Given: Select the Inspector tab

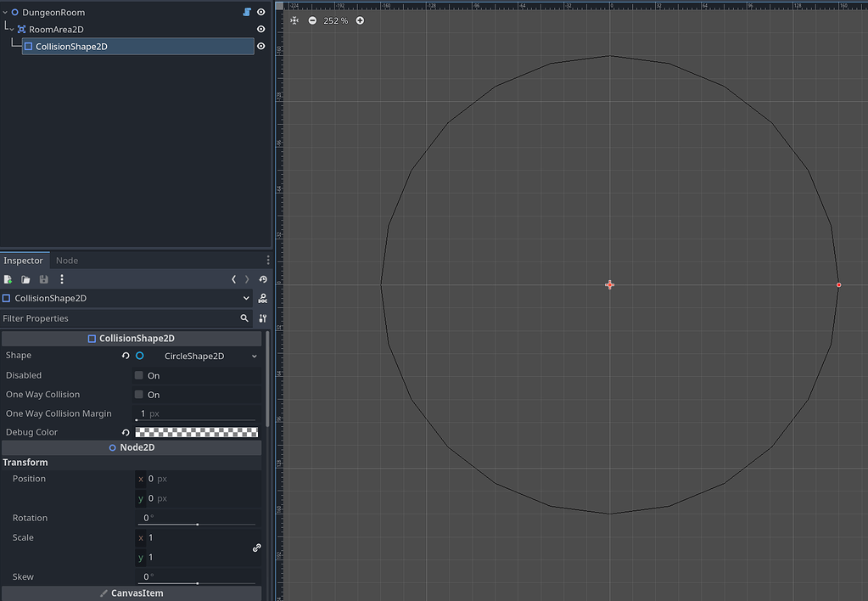Looking at the screenshot, I should (x=25, y=260).
